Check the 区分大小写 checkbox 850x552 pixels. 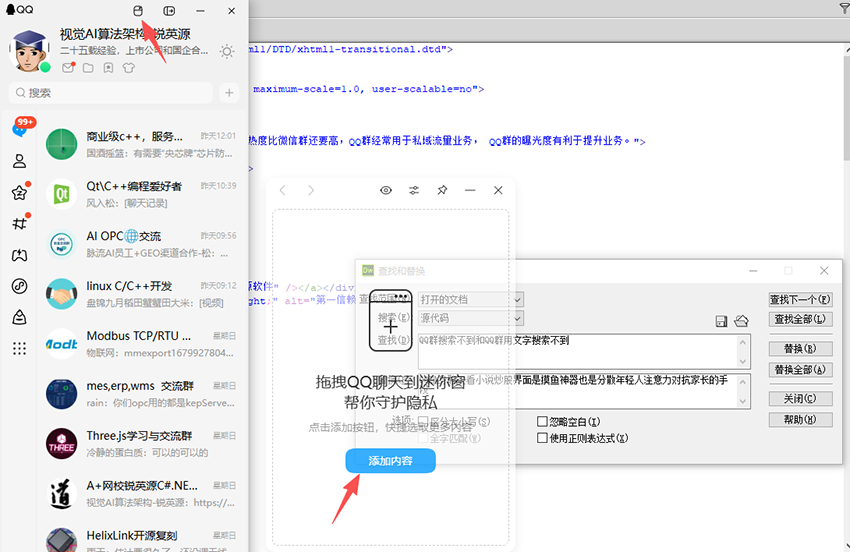[x=423, y=421]
